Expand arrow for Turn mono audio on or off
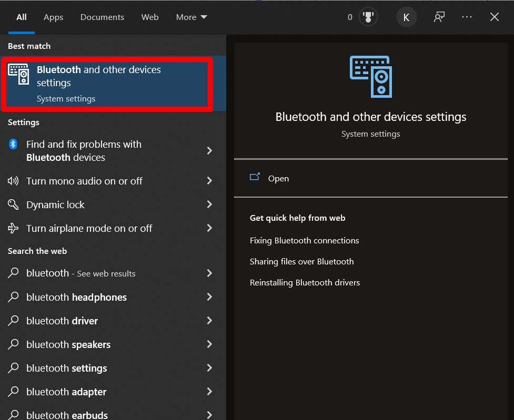 tap(209, 181)
